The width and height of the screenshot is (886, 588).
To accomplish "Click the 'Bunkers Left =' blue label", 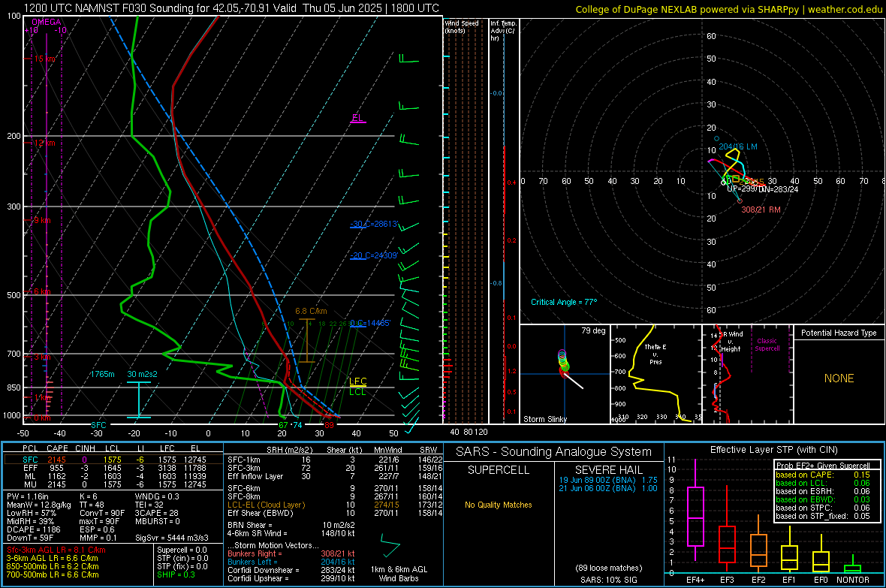I will point(252,562).
